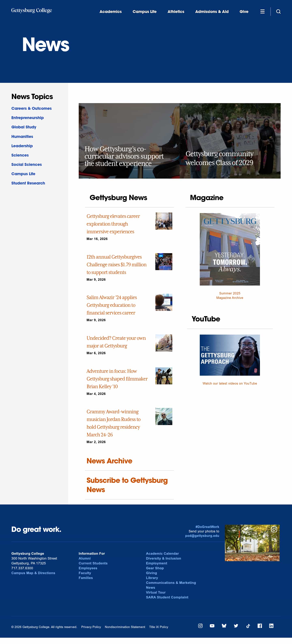Go to Gettysburg College logo home

point(32,11)
